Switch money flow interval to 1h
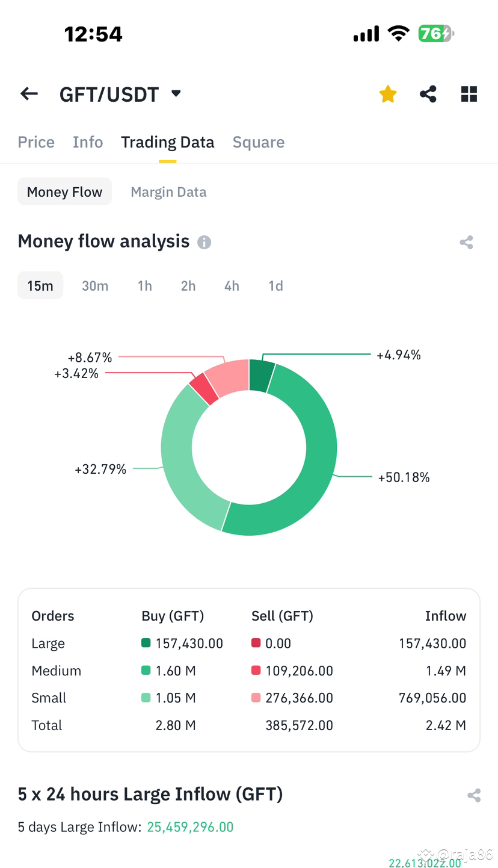The height and width of the screenshot is (868, 498). click(x=144, y=285)
